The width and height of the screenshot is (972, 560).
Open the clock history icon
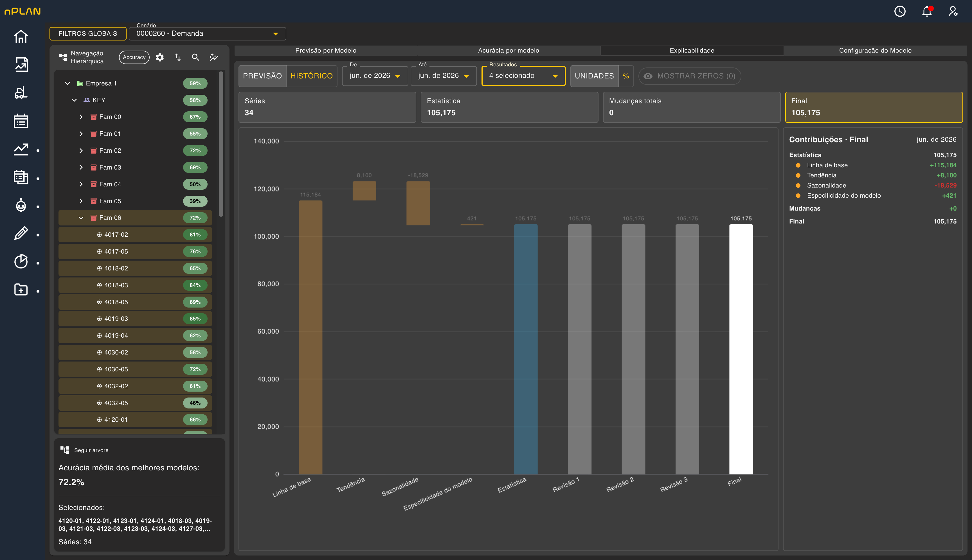(900, 11)
